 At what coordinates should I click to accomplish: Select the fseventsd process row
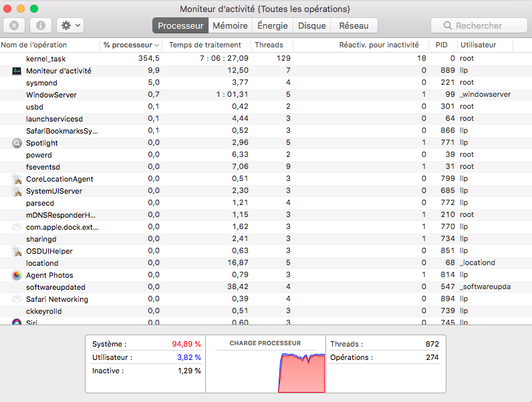(x=266, y=167)
